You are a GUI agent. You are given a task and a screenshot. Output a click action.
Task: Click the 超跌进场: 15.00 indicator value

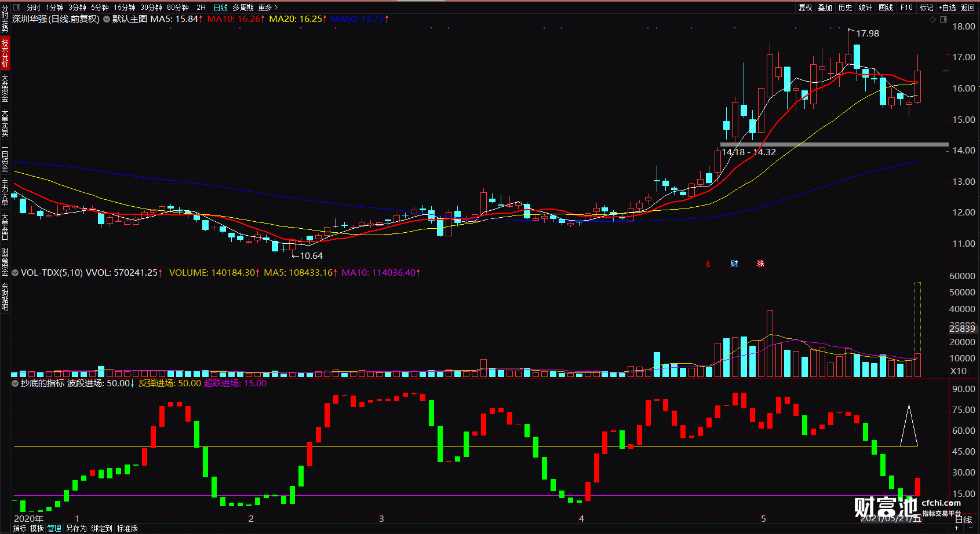coord(235,383)
